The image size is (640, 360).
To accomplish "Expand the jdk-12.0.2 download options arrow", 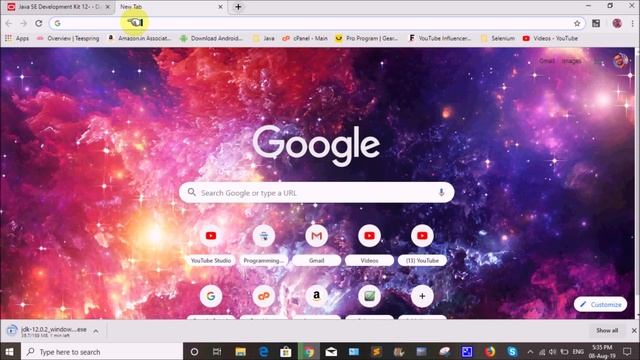I will pos(96,331).
